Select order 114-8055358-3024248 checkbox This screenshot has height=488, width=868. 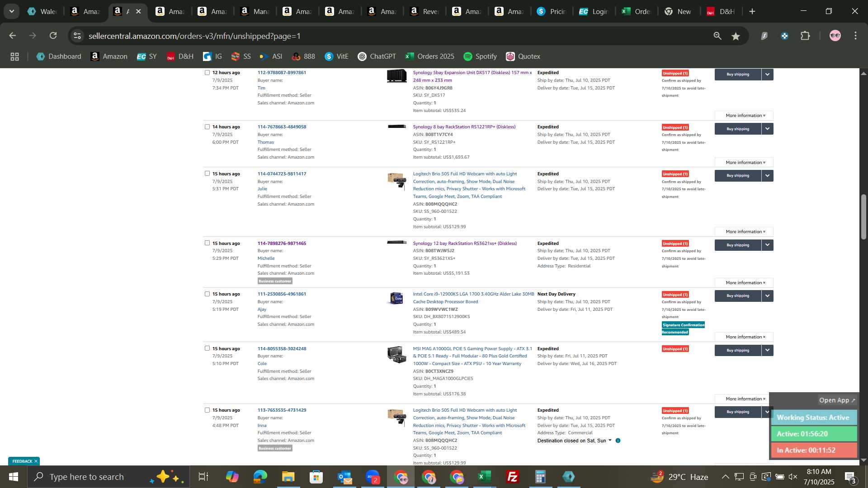click(x=207, y=348)
